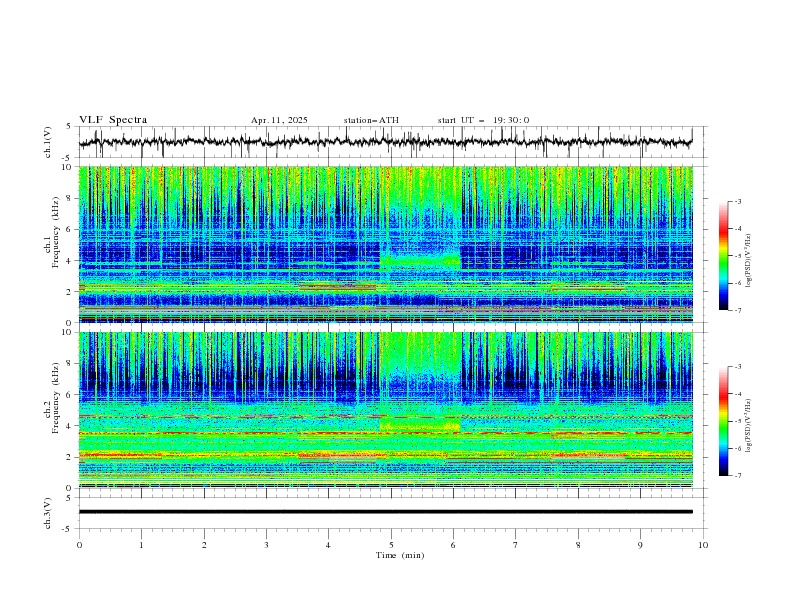Click the ch.2 frequency axis "6" kHz tick label

[x=71, y=395]
